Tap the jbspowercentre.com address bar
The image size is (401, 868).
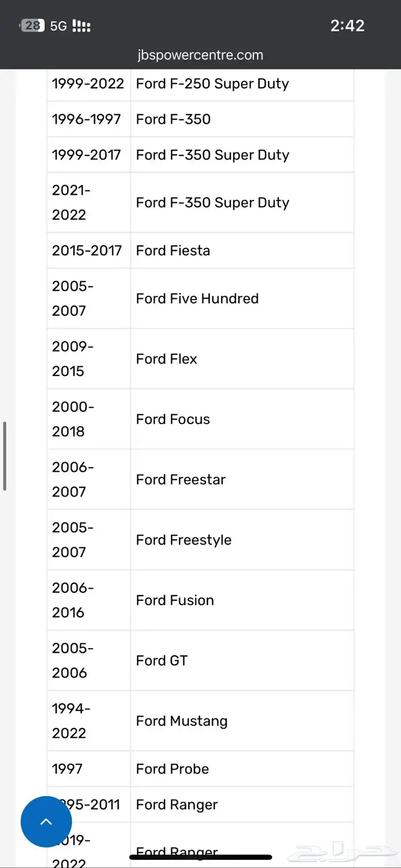click(x=200, y=55)
